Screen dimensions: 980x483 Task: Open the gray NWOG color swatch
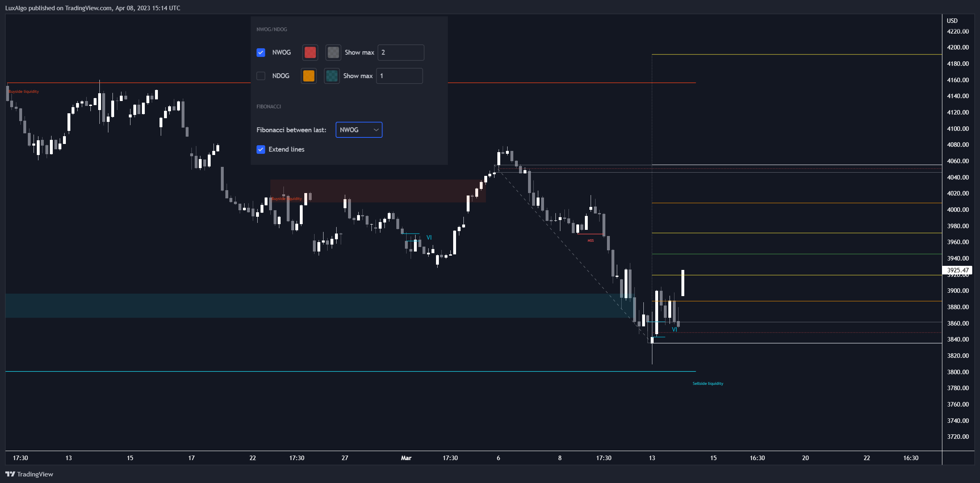pyautogui.click(x=333, y=52)
